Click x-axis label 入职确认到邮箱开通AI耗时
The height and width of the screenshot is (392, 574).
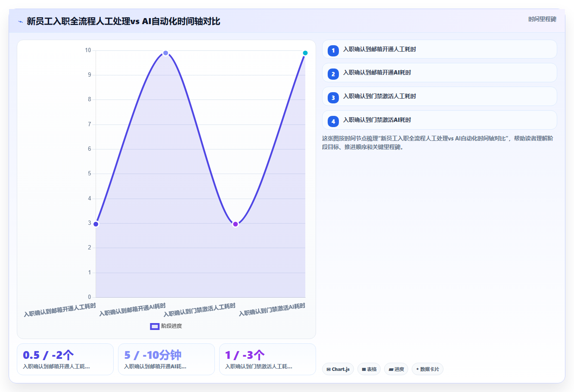coord(132,310)
